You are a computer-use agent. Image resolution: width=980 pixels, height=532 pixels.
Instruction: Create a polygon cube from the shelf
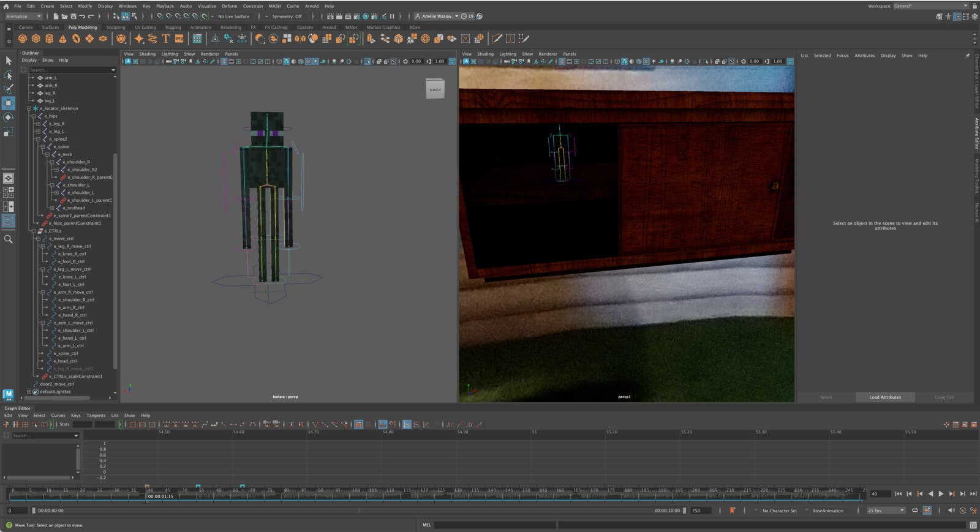[x=36, y=39]
